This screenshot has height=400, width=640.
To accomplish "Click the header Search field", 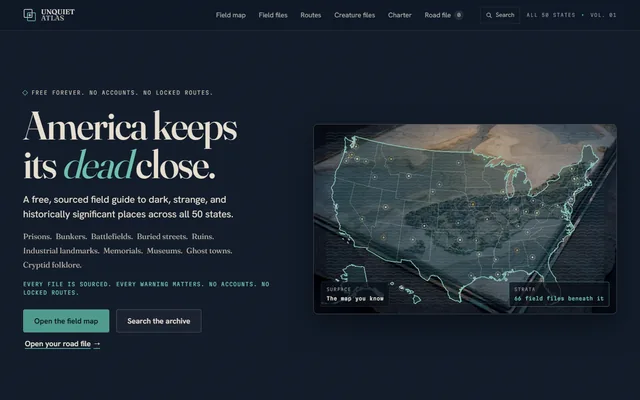I will 500,15.
